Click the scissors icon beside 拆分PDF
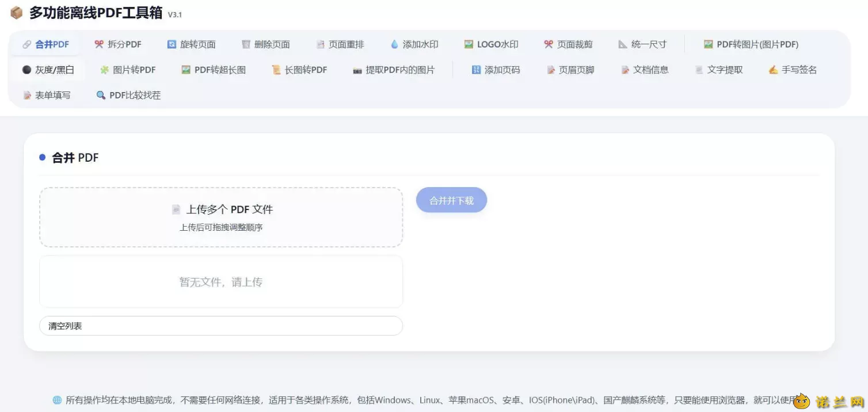868x412 pixels. coord(99,44)
